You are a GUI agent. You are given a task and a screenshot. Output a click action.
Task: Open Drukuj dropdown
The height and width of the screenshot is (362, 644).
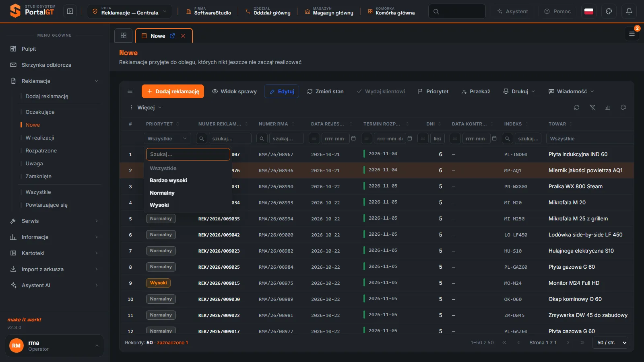pyautogui.click(x=519, y=91)
